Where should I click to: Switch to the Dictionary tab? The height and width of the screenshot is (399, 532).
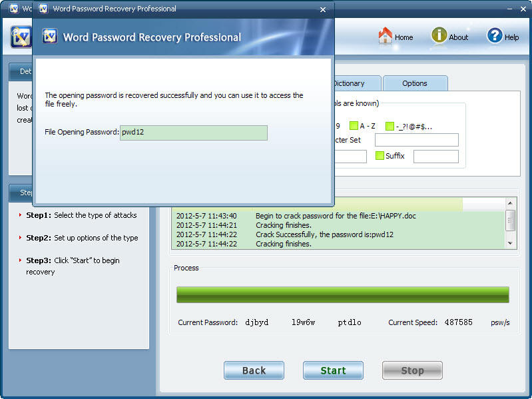(x=357, y=83)
